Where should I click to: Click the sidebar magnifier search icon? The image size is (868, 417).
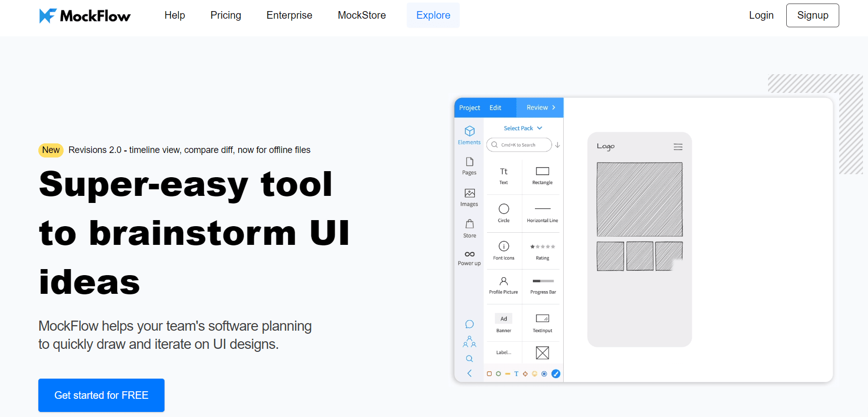click(469, 358)
